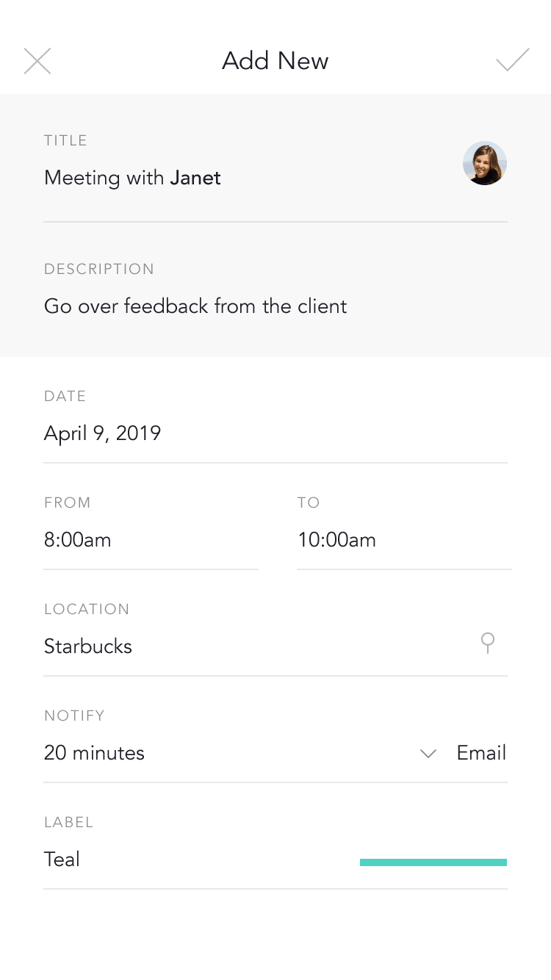Tap the 'Add New' header title

click(275, 61)
